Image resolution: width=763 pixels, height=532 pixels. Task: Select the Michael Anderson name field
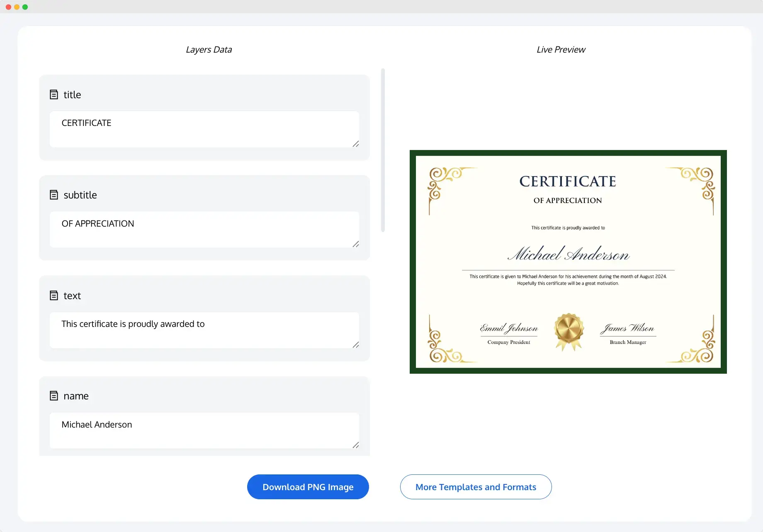pos(204,430)
